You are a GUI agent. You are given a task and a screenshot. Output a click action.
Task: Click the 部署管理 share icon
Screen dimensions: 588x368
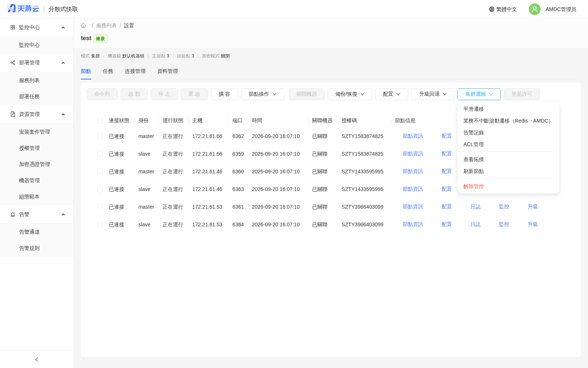pos(13,63)
